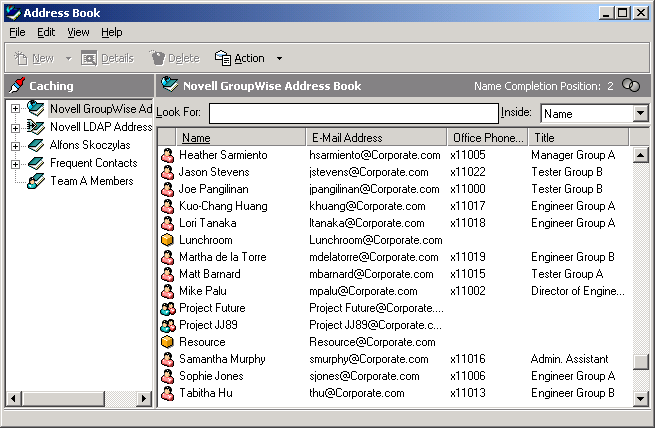The image size is (655, 428).
Task: Maximize the Address Book window
Action: coord(622,13)
